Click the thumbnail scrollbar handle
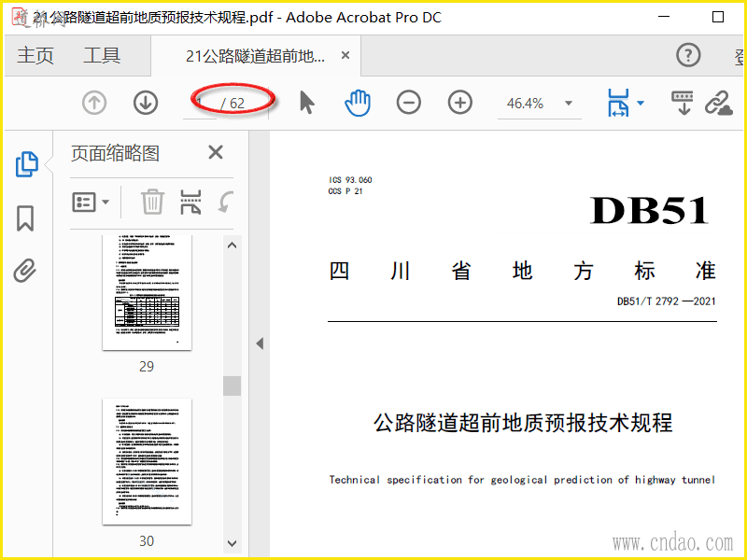 pyautogui.click(x=232, y=385)
